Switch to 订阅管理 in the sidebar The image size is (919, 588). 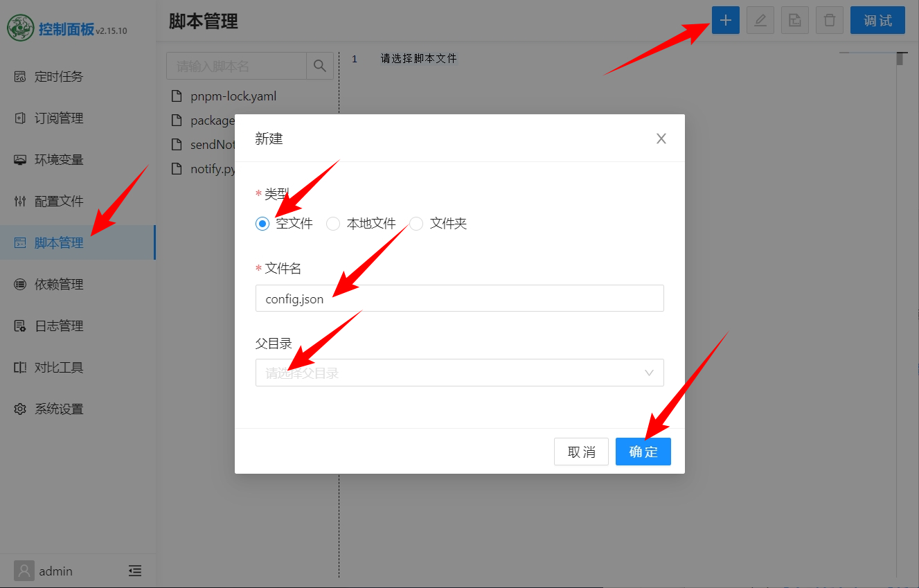pos(20,118)
